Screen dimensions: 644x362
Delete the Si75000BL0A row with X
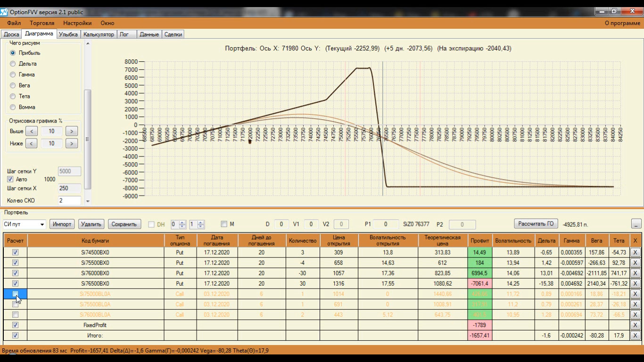pos(635,294)
